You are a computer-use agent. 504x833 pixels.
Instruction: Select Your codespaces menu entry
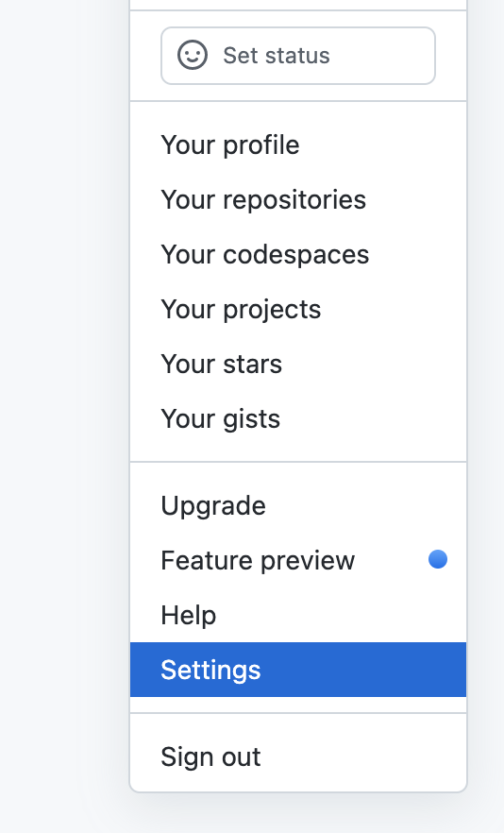coord(298,254)
